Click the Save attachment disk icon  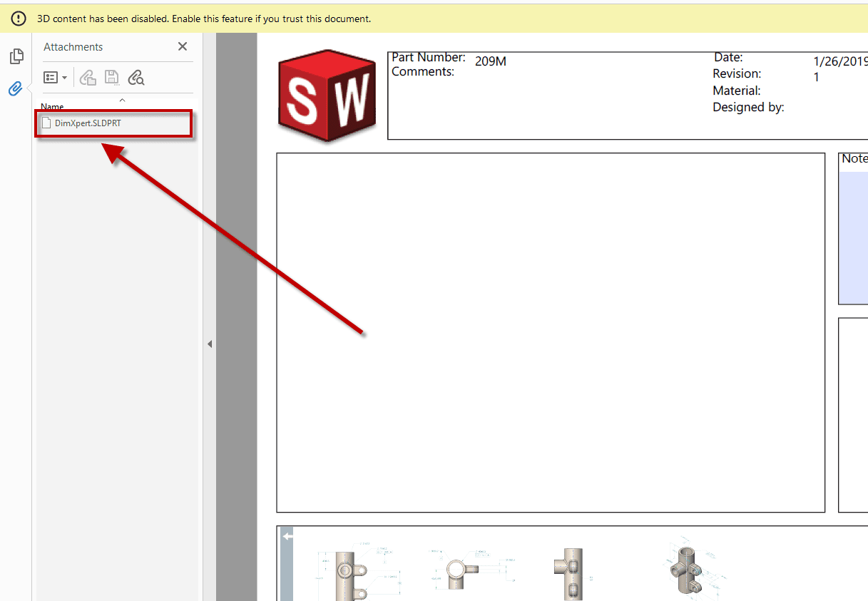click(x=111, y=77)
